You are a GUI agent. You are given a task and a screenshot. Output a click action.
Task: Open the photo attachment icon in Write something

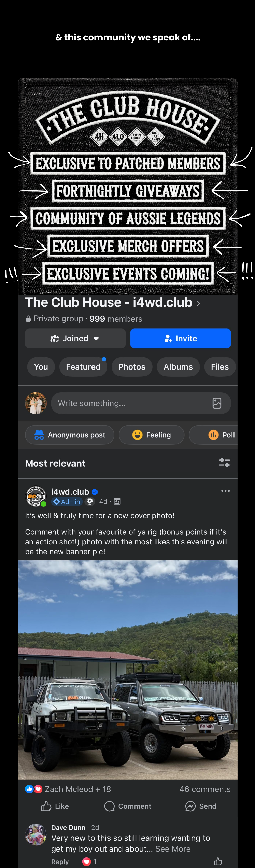[x=217, y=403]
